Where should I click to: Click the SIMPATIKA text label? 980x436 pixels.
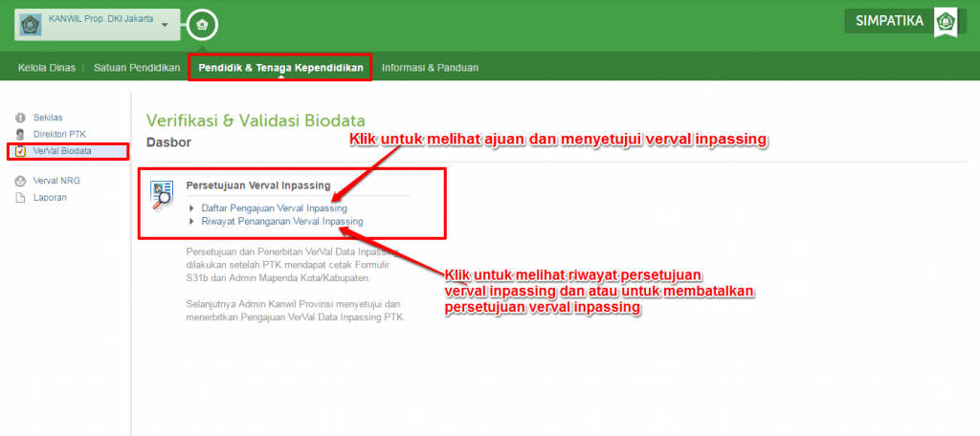(x=890, y=21)
